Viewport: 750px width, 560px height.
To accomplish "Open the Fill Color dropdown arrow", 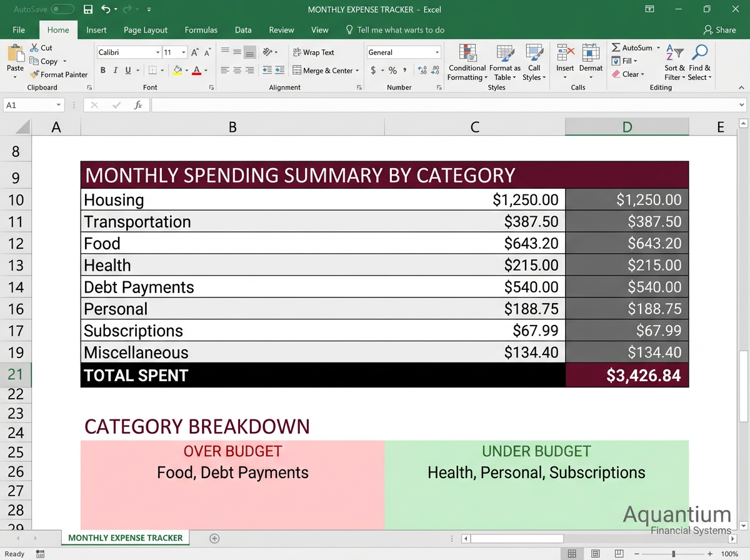I will 186,71.
